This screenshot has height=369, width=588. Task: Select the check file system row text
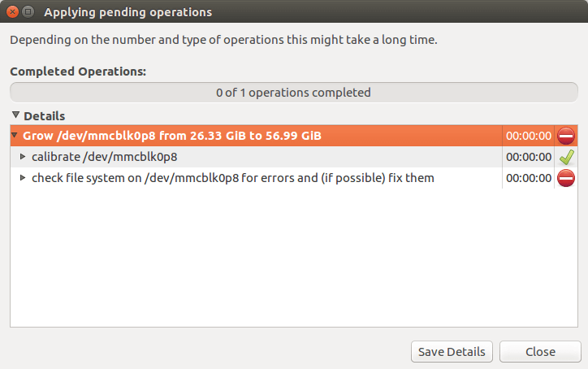[x=232, y=178]
